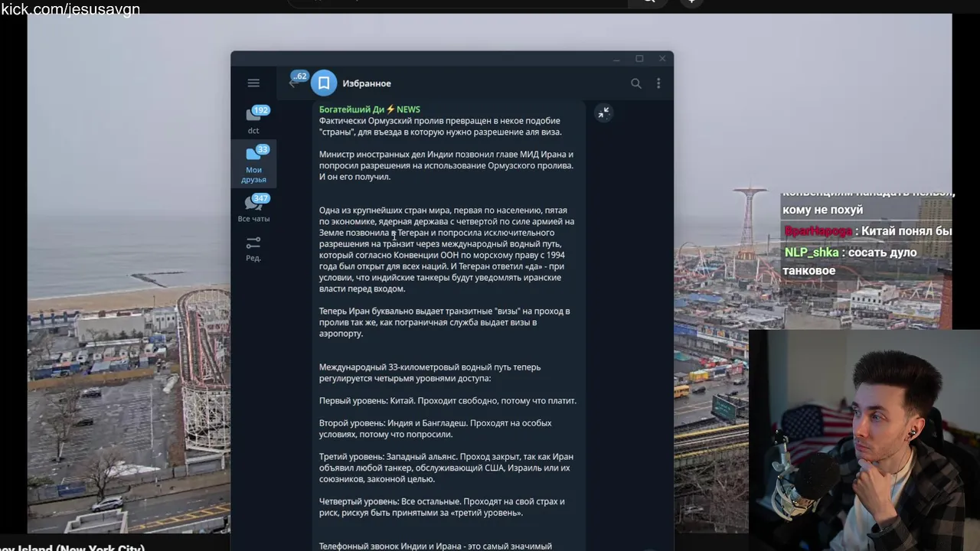Open the Избранное chat title
980x551 pixels.
367,83
